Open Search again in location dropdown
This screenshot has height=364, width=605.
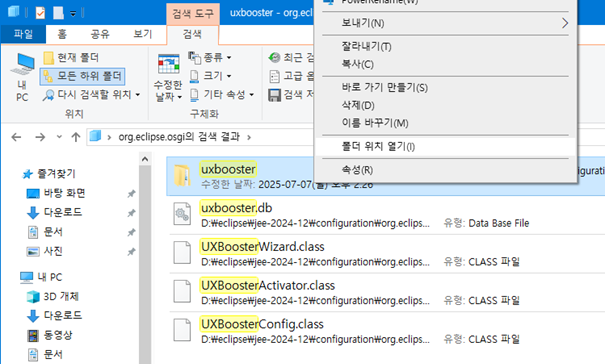pyautogui.click(x=91, y=95)
